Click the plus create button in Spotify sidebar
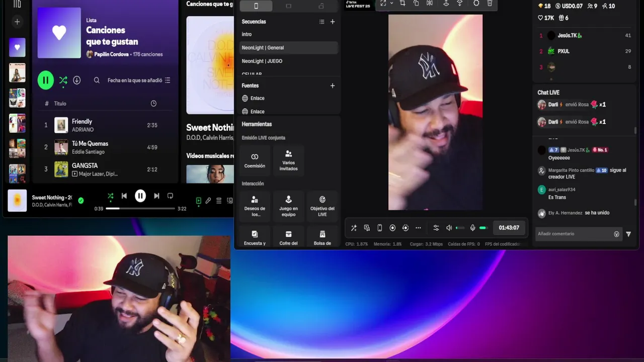This screenshot has height=362, width=644. coord(17,22)
